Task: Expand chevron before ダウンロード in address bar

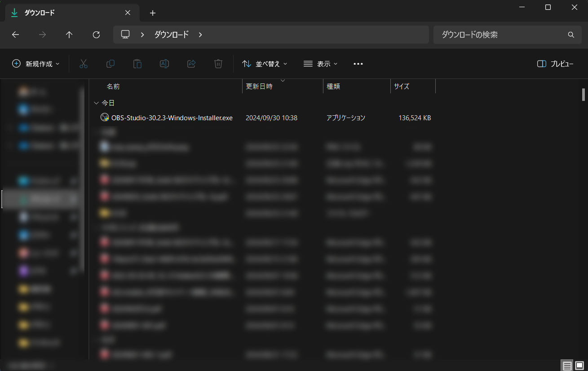Action: (142, 35)
